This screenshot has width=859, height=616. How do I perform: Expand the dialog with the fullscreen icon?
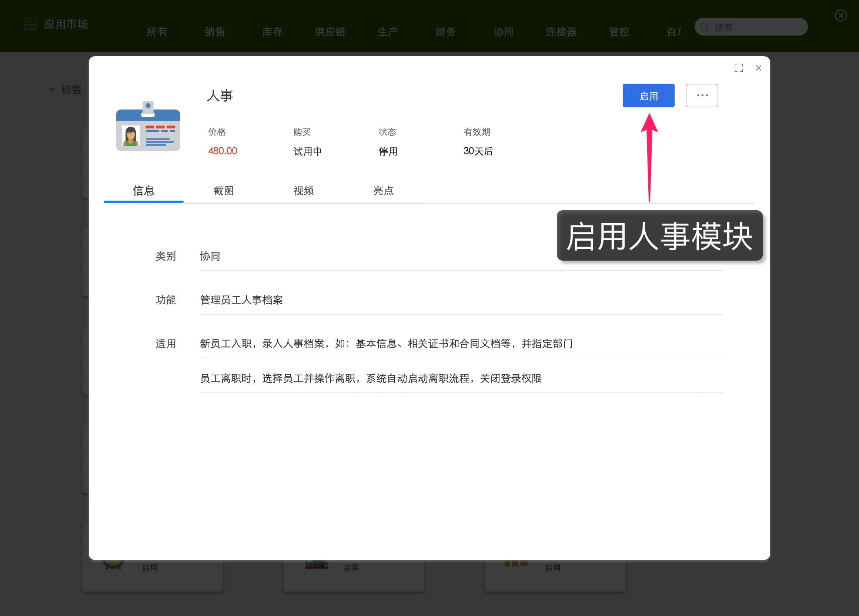[x=738, y=67]
